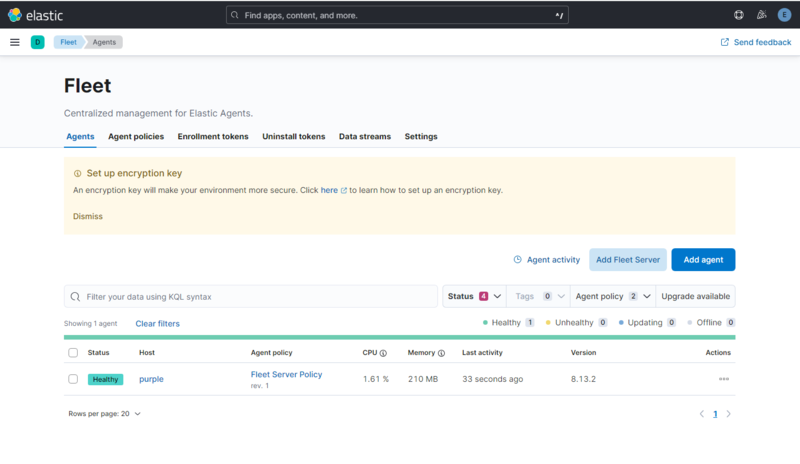Check the purple agent row checkbox
This screenshot has height=464, width=800.
(73, 379)
